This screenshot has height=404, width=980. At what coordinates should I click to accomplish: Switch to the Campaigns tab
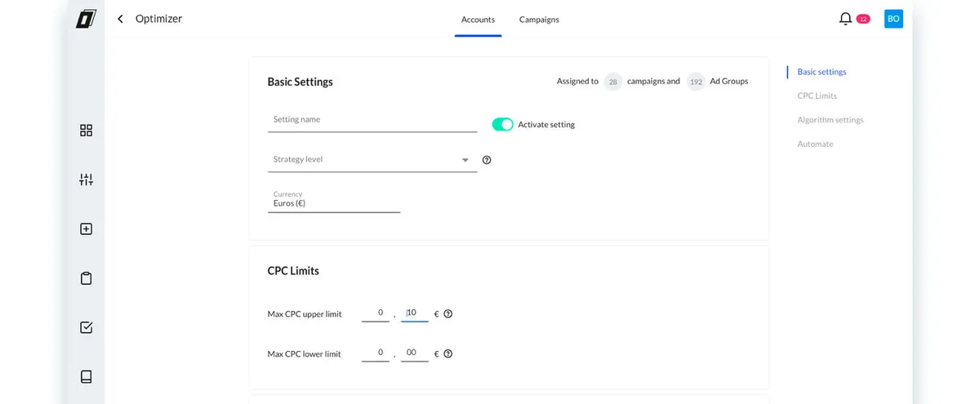(x=539, y=20)
